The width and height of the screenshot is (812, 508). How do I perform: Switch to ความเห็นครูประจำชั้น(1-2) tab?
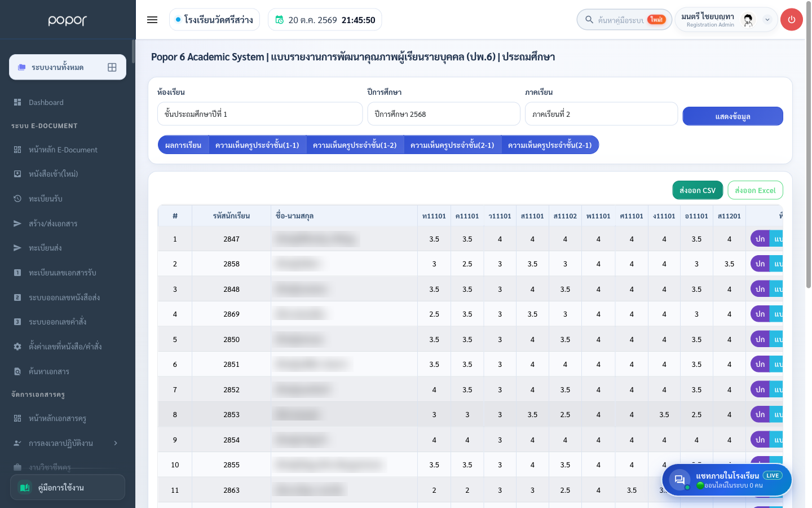point(355,145)
